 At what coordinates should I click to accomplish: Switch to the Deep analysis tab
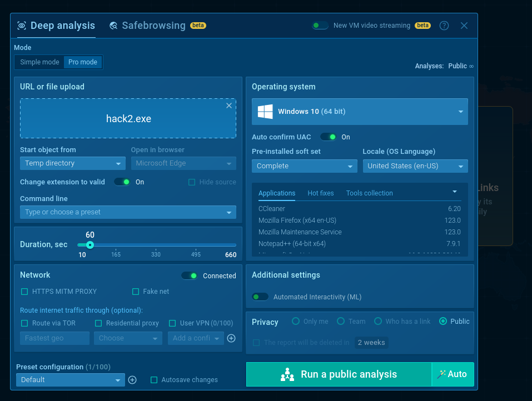point(56,26)
